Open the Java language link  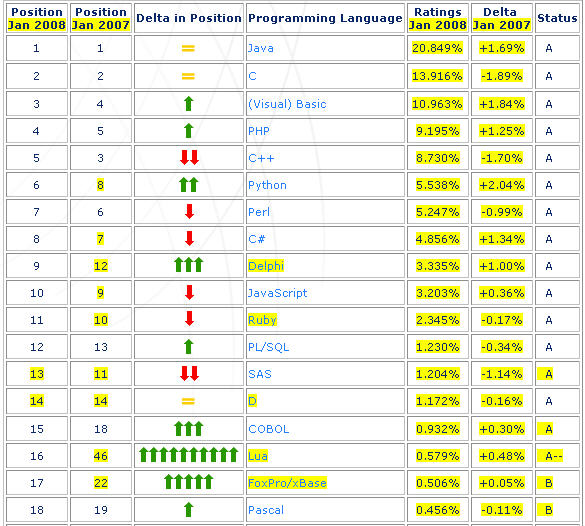point(260,48)
